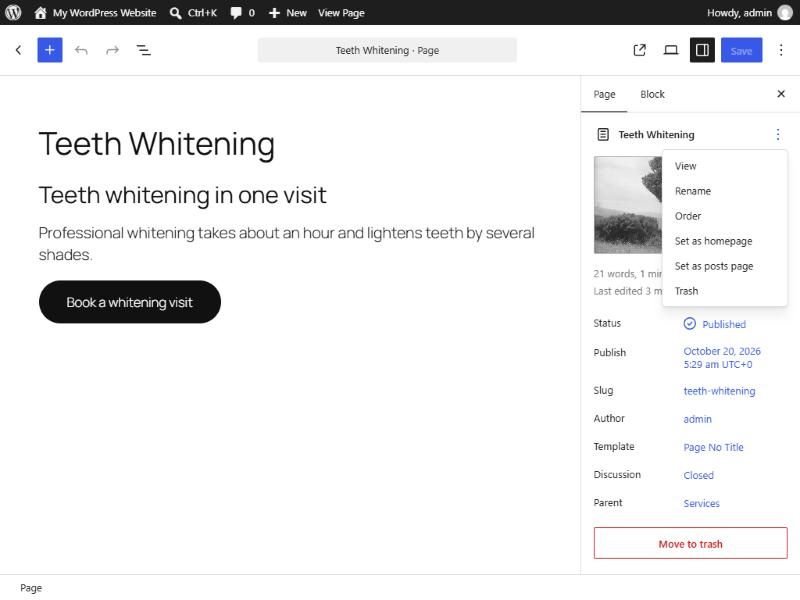
Task: Change the Closed discussion setting
Action: [x=698, y=476]
